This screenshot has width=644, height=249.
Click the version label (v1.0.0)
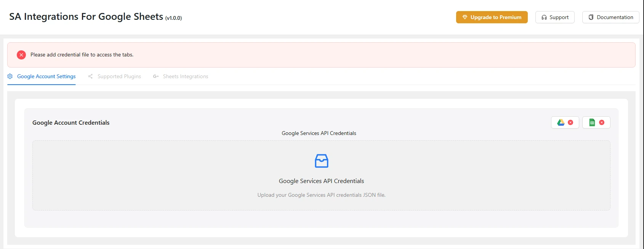pos(173,18)
